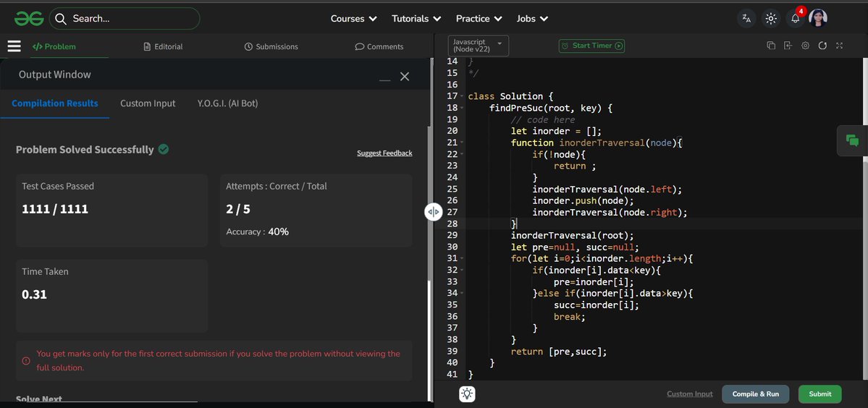Click the '0.31' time taken value
The height and width of the screenshot is (408, 868).
[34, 294]
